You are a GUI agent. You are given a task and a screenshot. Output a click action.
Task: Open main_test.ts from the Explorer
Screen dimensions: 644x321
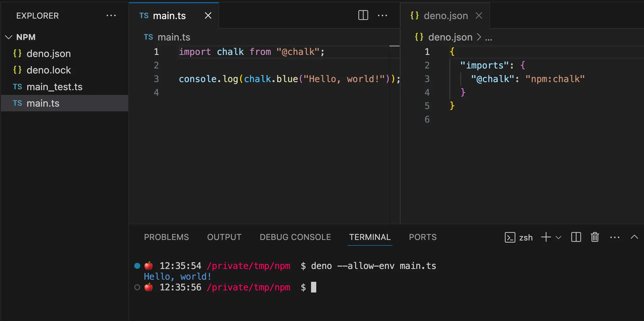tap(54, 87)
